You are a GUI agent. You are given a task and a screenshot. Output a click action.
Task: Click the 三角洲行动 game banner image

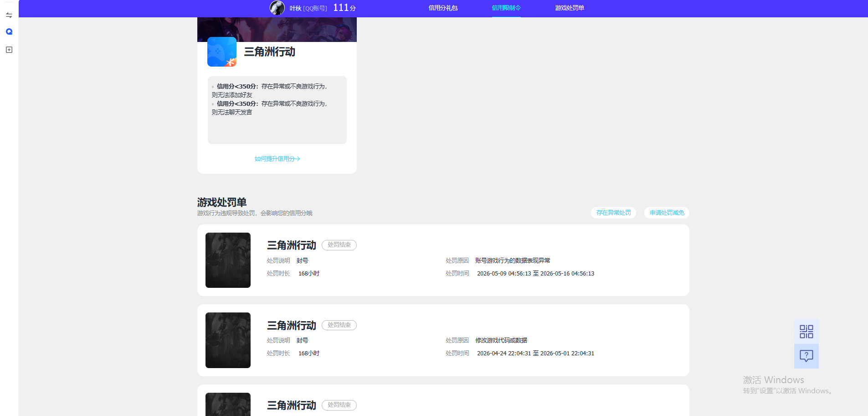coord(277,29)
